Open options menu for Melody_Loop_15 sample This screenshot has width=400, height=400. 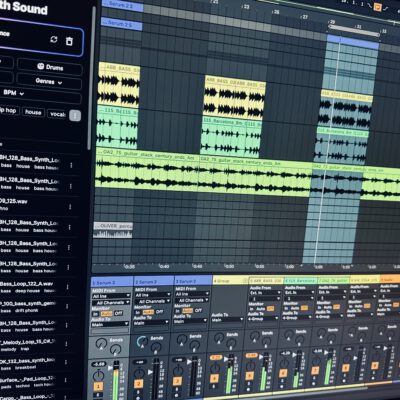tap(66, 344)
